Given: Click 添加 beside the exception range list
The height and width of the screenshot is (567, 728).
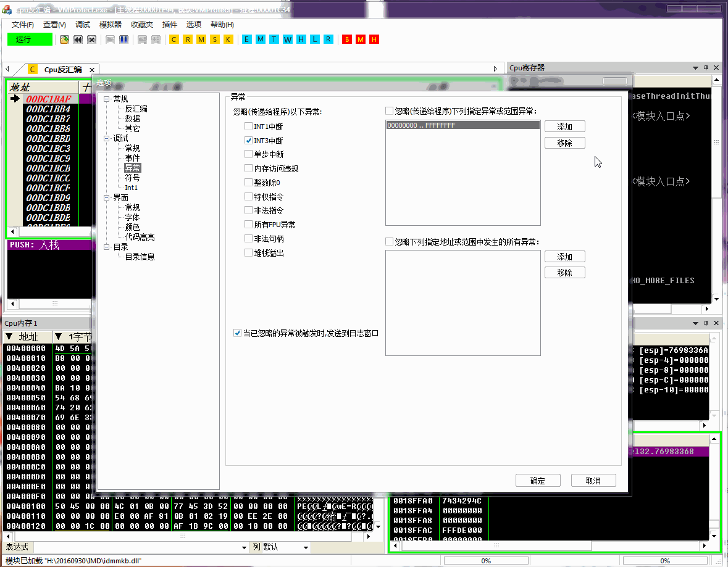Looking at the screenshot, I should [564, 126].
